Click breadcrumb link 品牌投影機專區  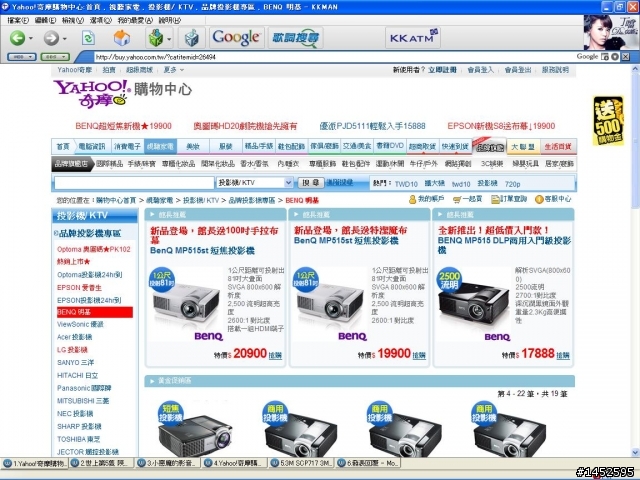[252, 200]
